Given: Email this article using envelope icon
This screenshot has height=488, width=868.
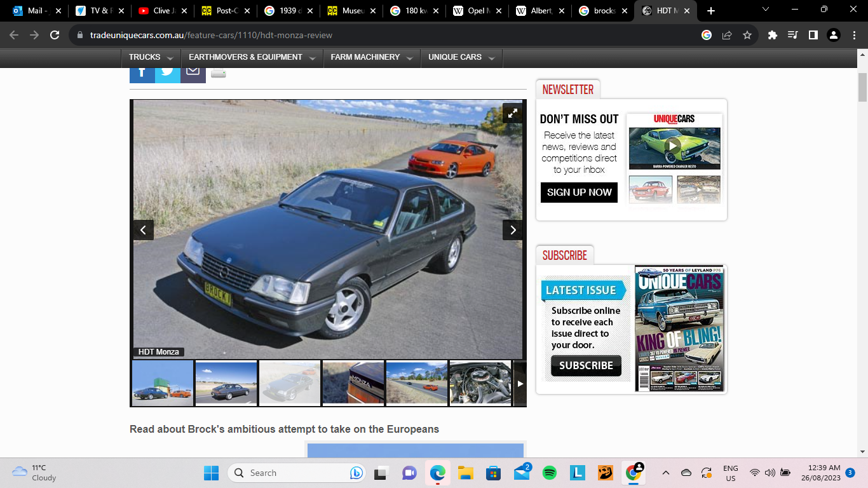Looking at the screenshot, I should (193, 75).
